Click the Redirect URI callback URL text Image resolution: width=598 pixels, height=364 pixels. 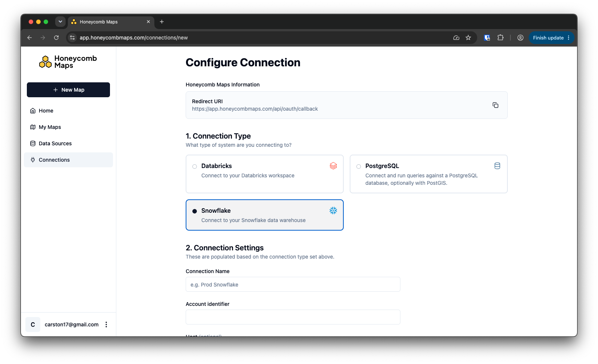point(255,109)
